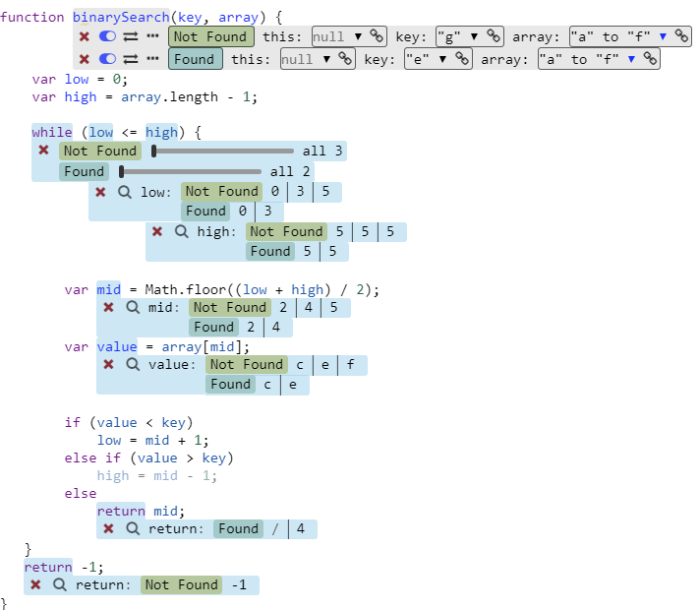Delete the Not Found test case row
Screen dimensions: 700x610
pos(85,36)
